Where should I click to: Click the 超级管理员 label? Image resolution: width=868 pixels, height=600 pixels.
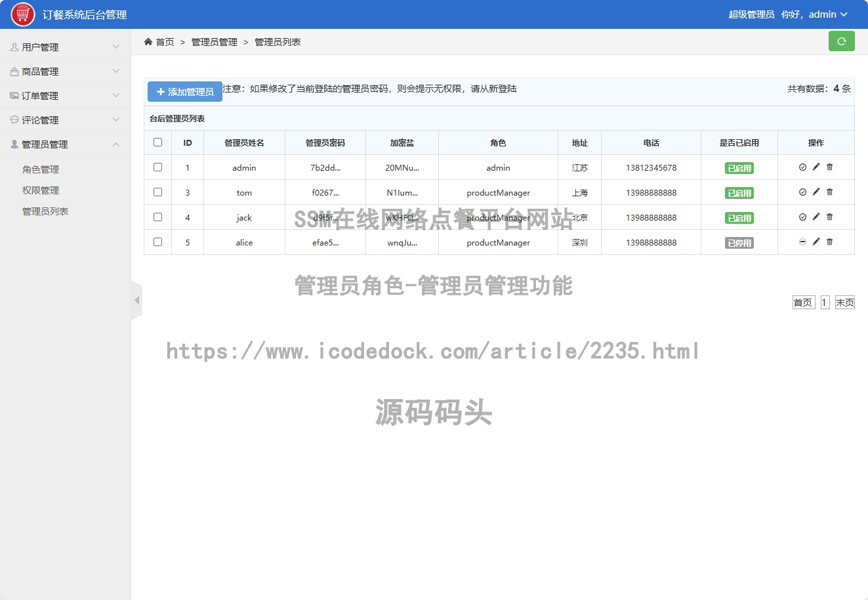[751, 14]
